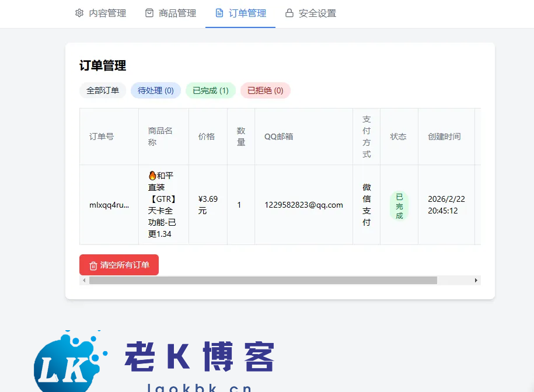This screenshot has width=534, height=392.
Task: Show 全部订单 filter
Action: [x=103, y=90]
